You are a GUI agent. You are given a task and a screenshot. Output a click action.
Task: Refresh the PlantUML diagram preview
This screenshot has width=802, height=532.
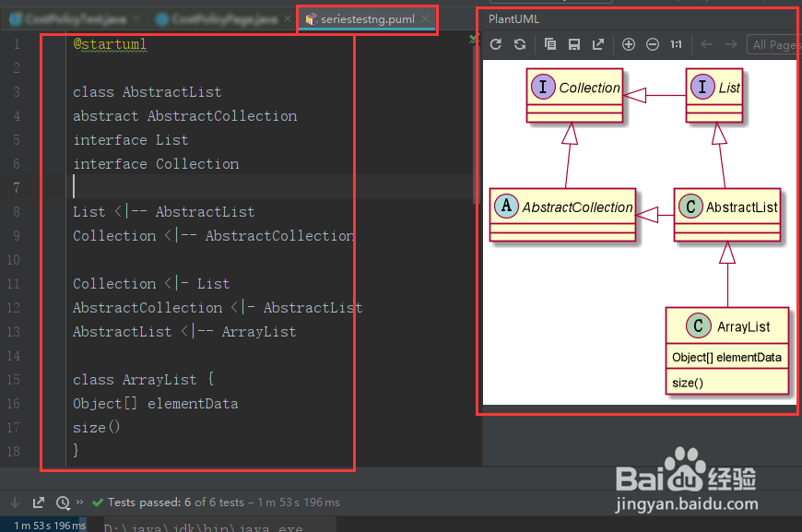point(495,44)
